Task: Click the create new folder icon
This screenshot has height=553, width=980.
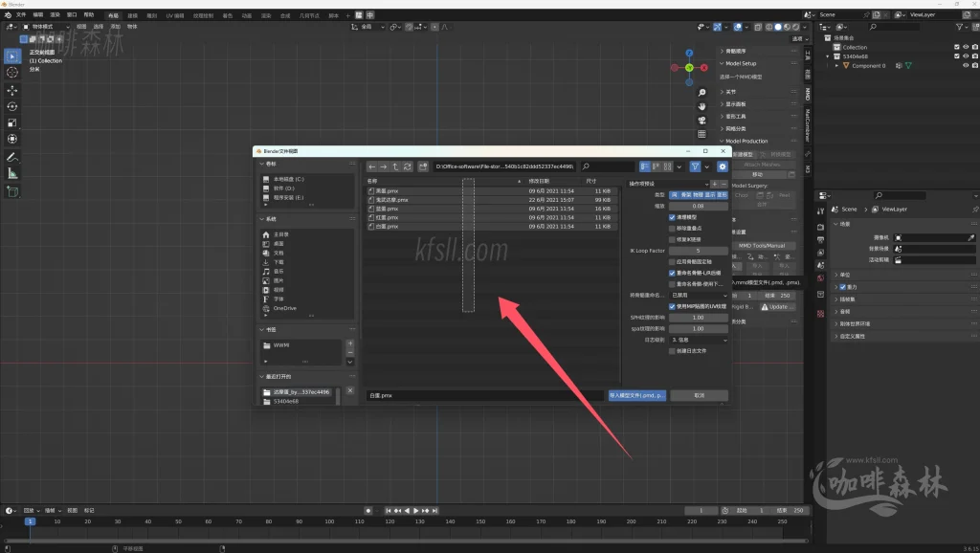Action: tap(423, 166)
